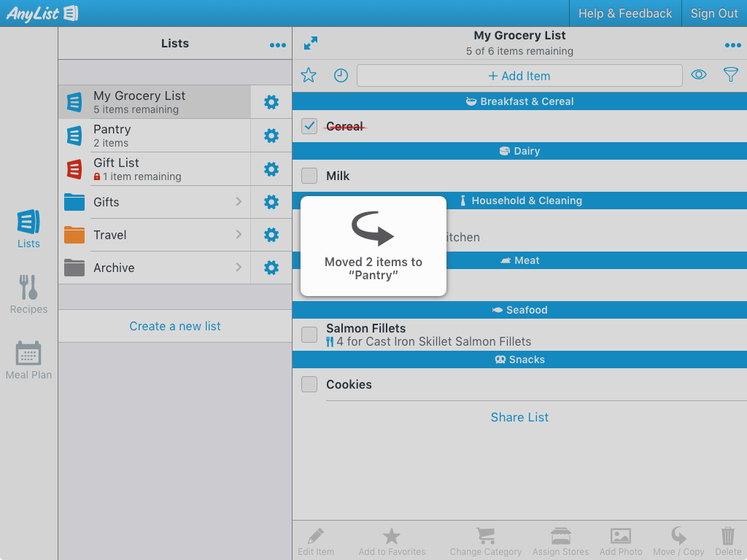Open settings gear for Pantry list

click(x=271, y=136)
